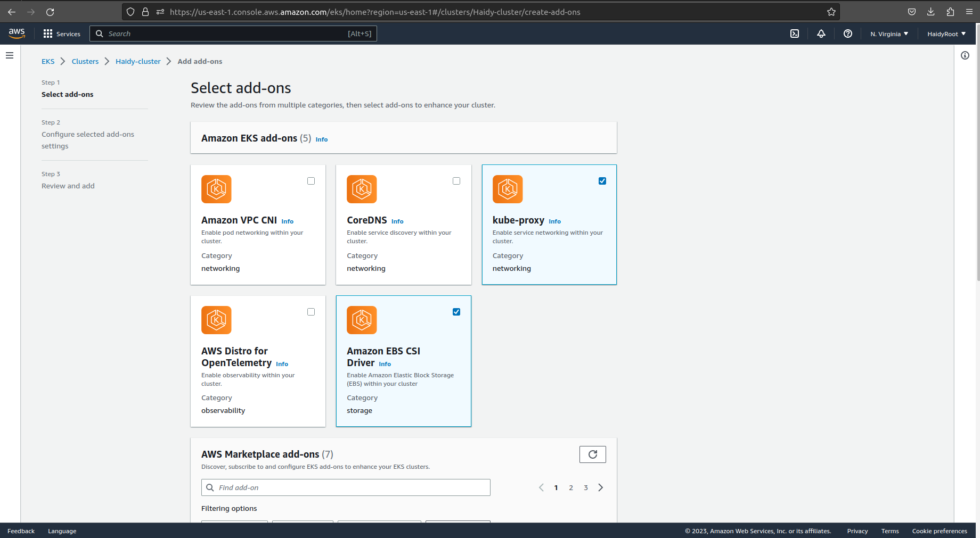Select the AWS Distro for OpenTelemetry checkbox
980x538 pixels.
click(x=311, y=312)
